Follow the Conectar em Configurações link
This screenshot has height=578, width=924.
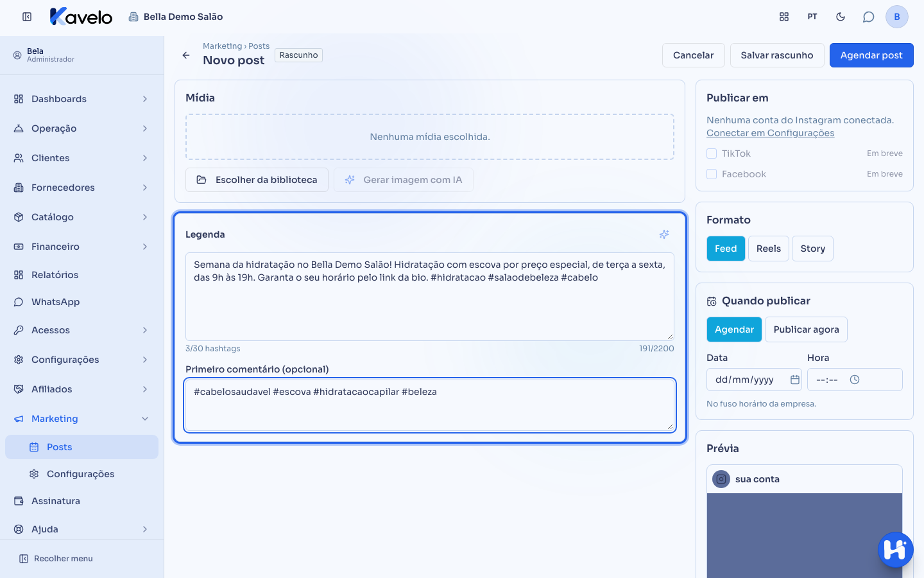771,133
